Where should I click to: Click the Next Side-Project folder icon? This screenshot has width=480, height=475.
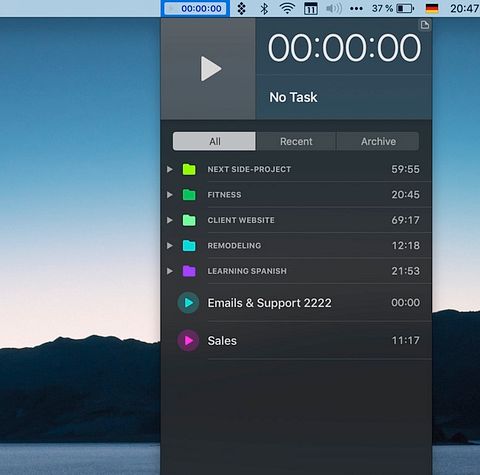pos(189,169)
